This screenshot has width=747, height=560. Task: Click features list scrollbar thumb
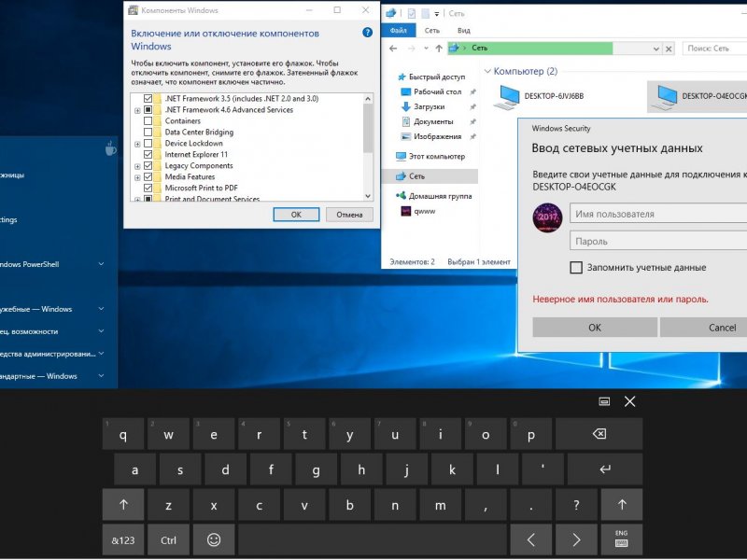[368, 129]
